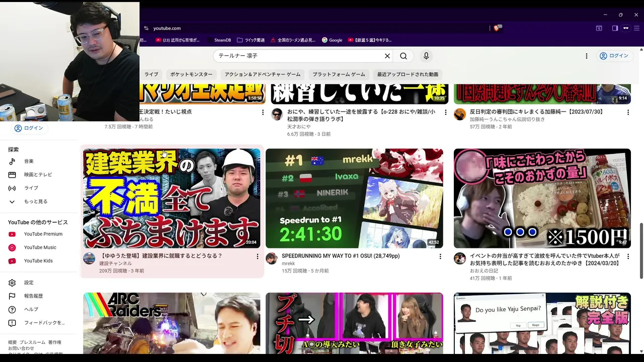Clear the YouTube search box text

[387, 56]
